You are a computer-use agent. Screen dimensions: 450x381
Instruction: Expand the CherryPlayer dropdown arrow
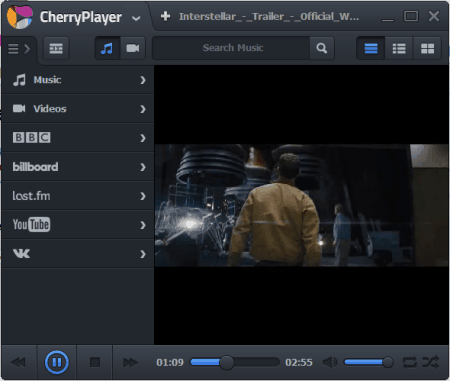(136, 18)
